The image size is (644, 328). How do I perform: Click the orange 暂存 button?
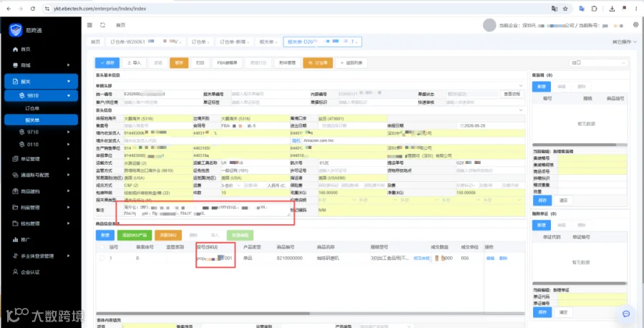(x=179, y=63)
